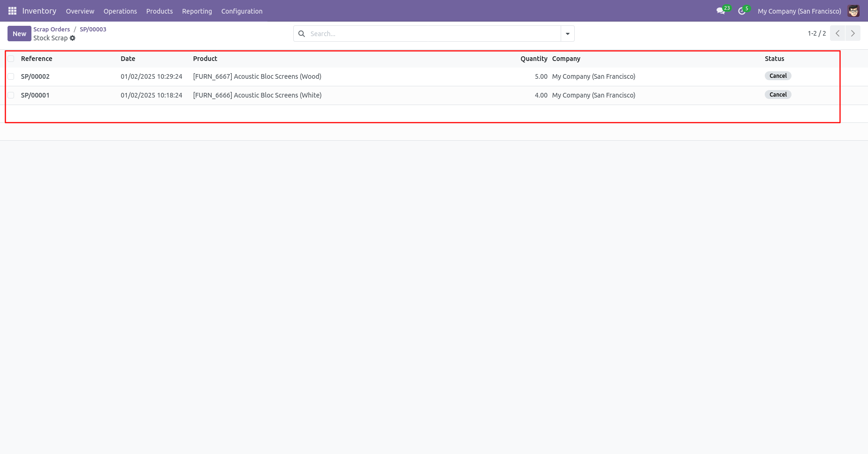Focus the Search input field
Viewport: 868px width, 454px height.
pos(434,34)
